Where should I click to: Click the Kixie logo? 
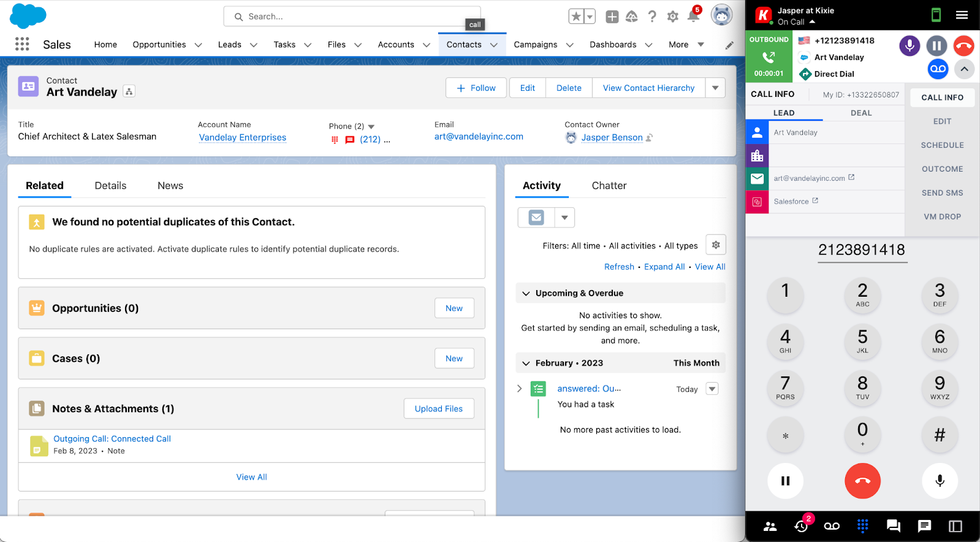pos(763,15)
